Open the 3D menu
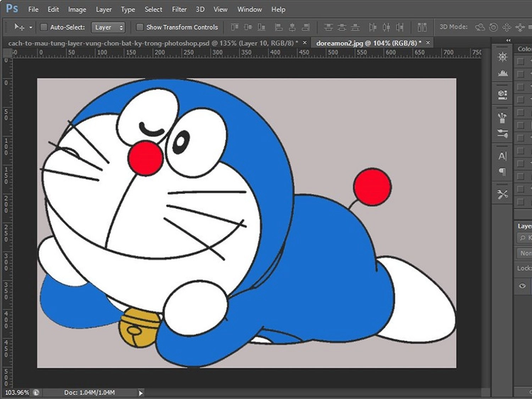This screenshot has height=399, width=532. click(200, 9)
